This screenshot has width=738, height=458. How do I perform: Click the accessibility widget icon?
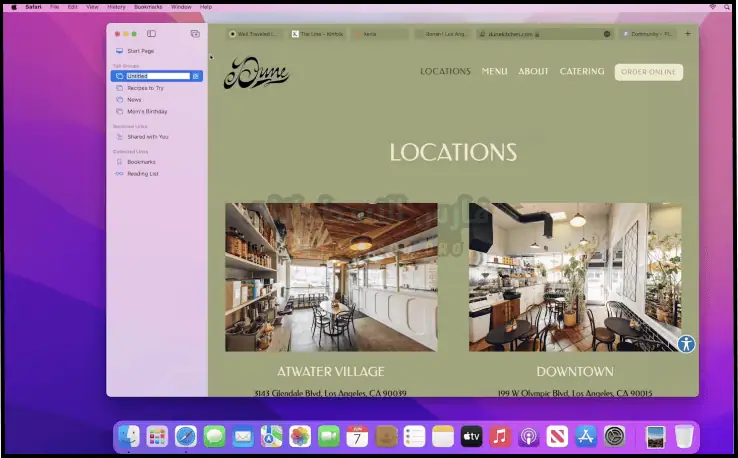tap(686, 344)
